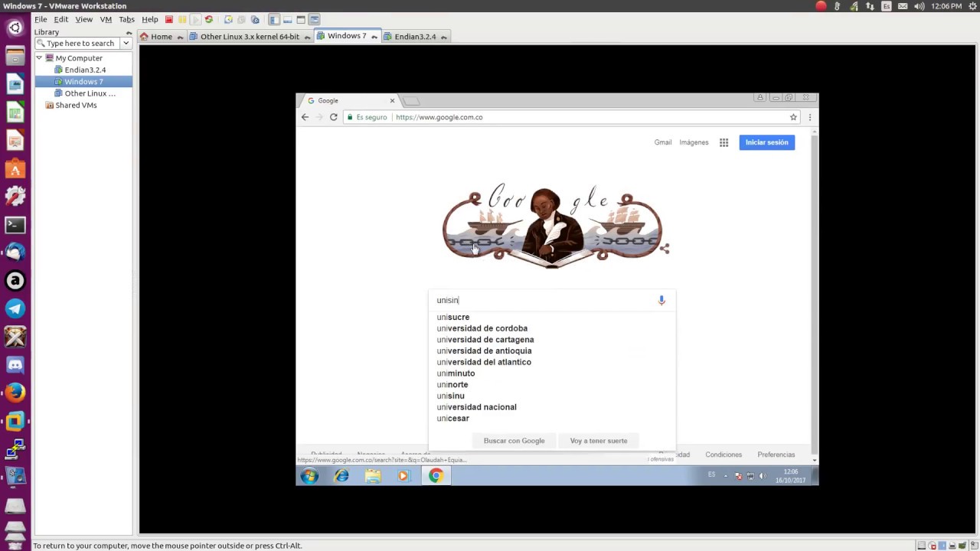Select Endian3.2.4 in the library tree
The width and height of the screenshot is (980, 551).
coord(85,70)
